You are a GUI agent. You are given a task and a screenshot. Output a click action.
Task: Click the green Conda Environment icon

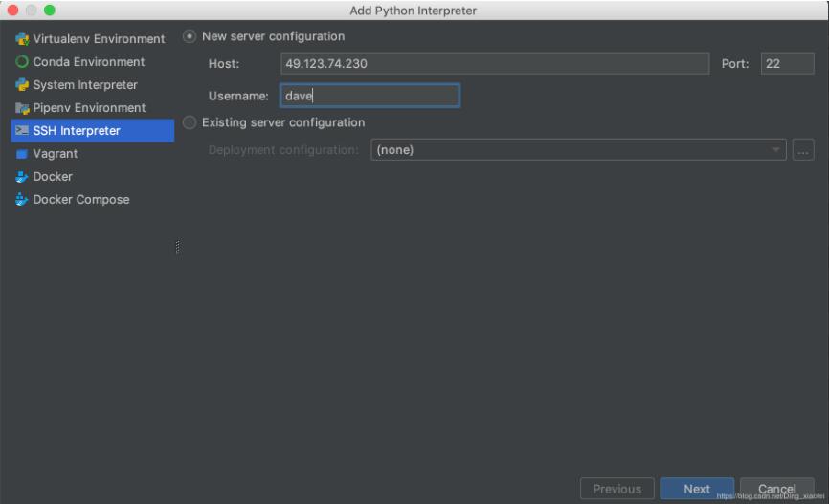(22, 62)
